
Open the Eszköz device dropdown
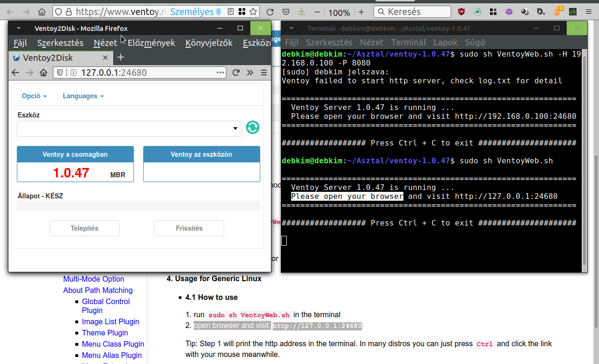tap(129, 129)
